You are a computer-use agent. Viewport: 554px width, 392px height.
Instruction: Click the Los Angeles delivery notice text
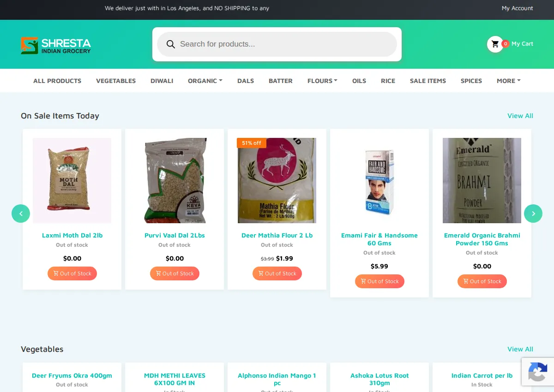187,8
